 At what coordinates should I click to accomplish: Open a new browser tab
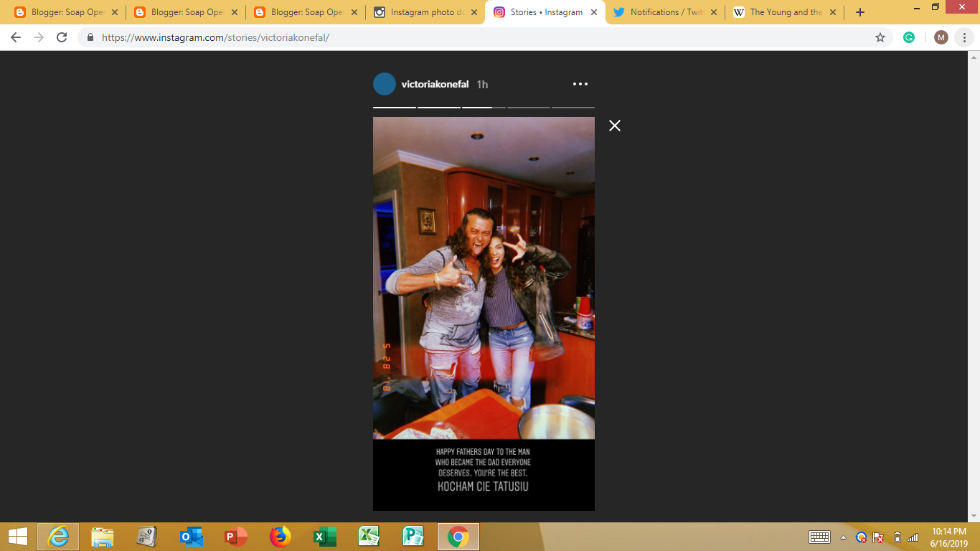[860, 12]
